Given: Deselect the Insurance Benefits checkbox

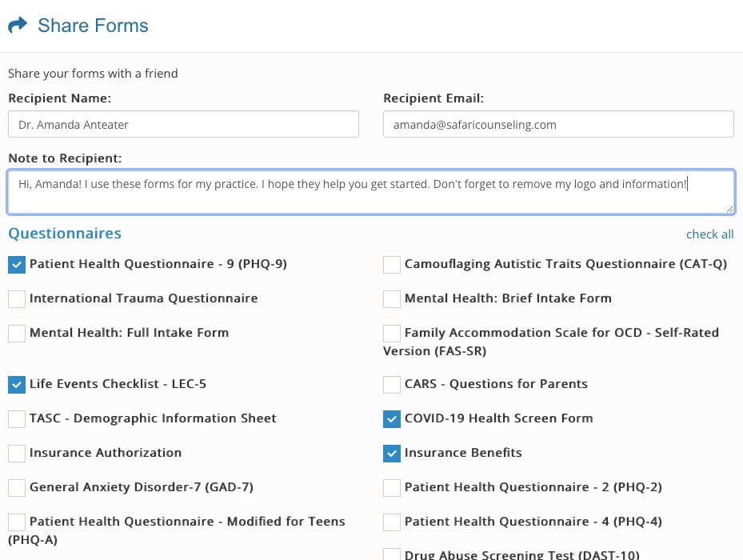Looking at the screenshot, I should [x=392, y=454].
